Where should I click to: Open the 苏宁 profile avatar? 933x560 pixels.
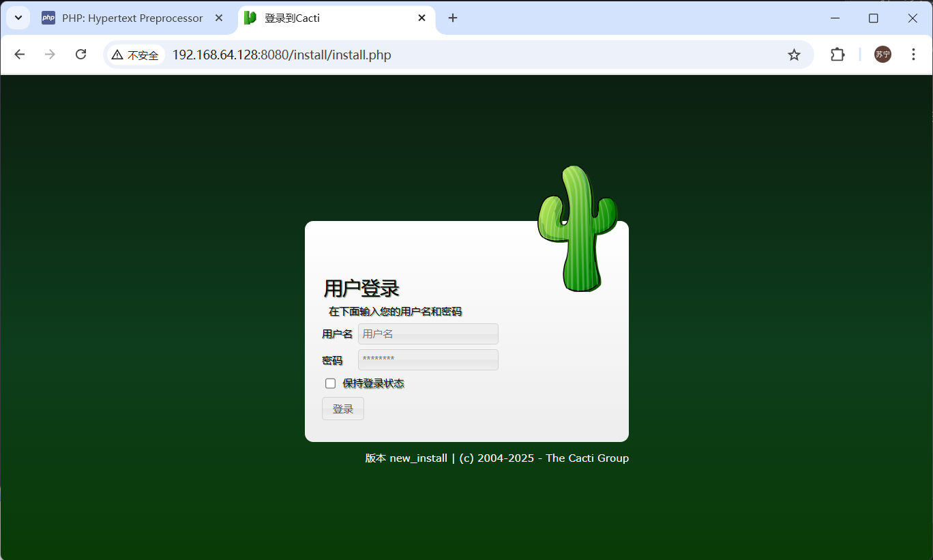(x=883, y=55)
